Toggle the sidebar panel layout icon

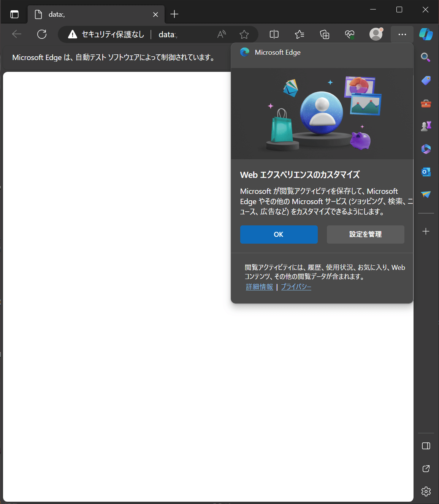pyautogui.click(x=426, y=446)
